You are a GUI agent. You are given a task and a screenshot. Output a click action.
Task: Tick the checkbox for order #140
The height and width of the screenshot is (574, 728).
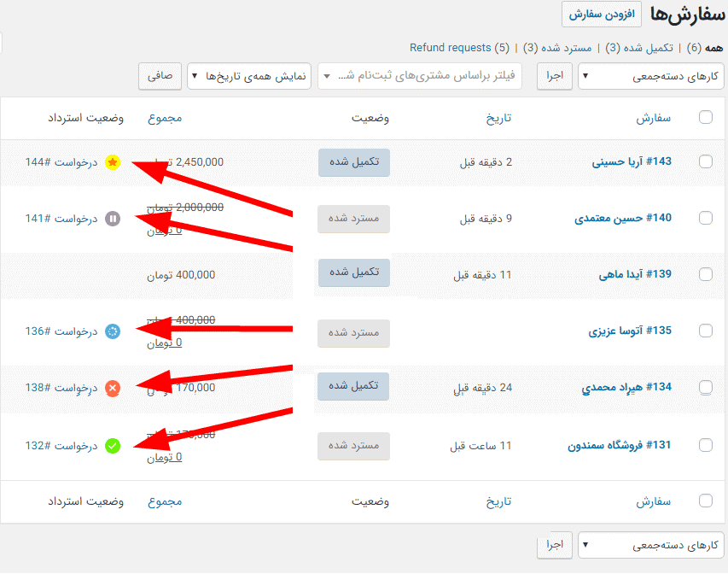click(x=705, y=218)
